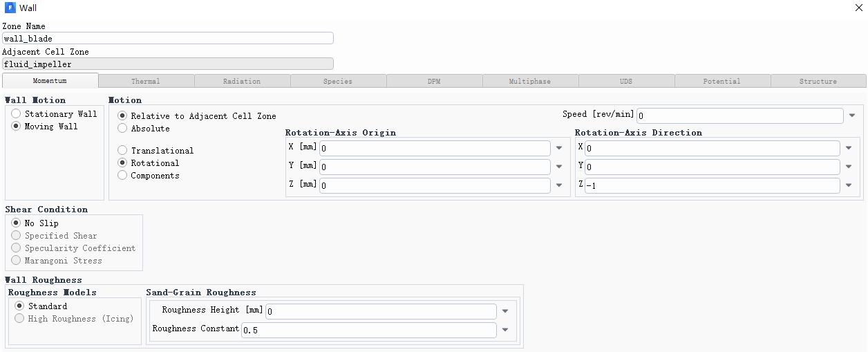Switch to the Species tab

[338, 82]
